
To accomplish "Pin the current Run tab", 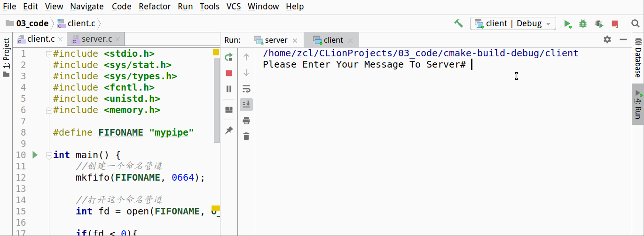I will pyautogui.click(x=229, y=130).
